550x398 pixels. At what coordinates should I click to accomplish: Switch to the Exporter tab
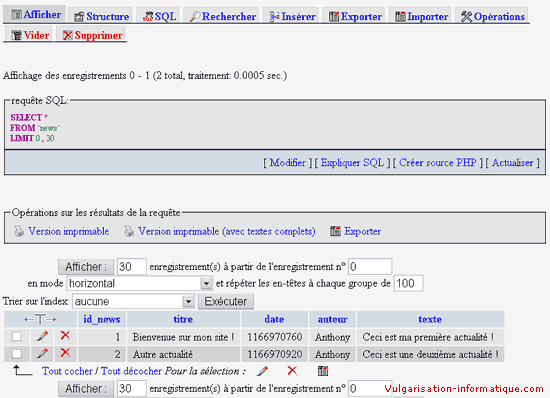[x=354, y=16]
